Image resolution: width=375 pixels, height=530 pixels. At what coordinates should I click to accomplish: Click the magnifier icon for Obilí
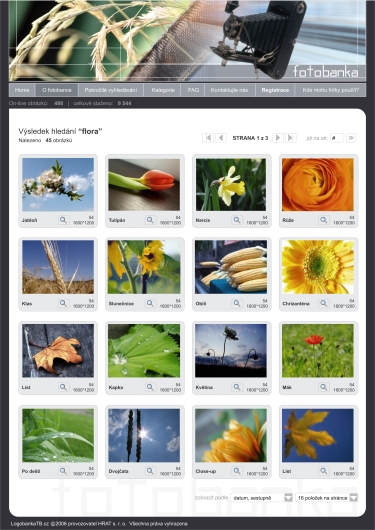click(x=237, y=304)
